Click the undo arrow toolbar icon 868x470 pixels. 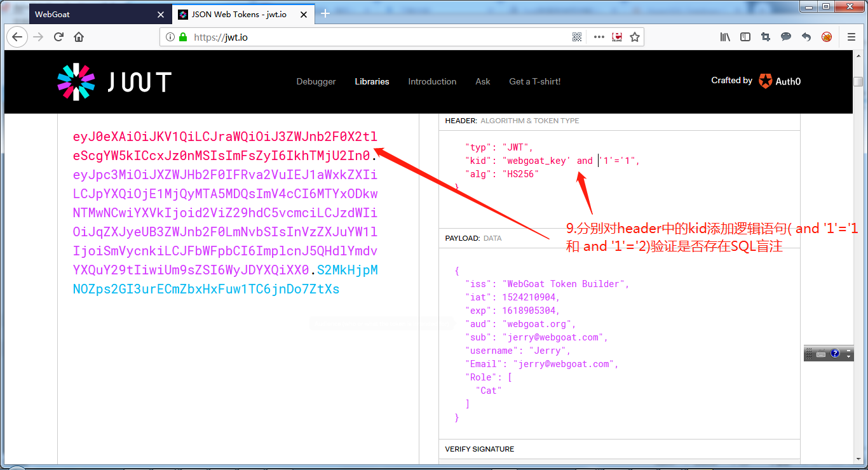pos(806,37)
